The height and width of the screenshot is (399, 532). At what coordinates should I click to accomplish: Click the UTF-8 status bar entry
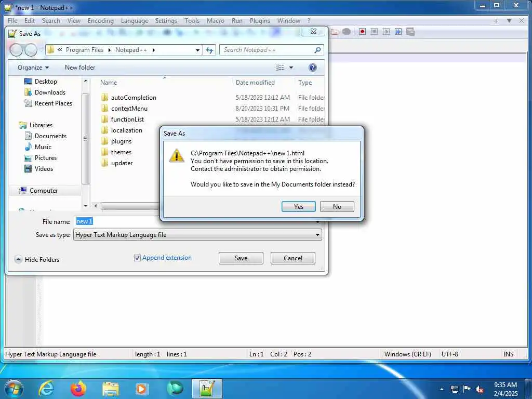click(449, 354)
